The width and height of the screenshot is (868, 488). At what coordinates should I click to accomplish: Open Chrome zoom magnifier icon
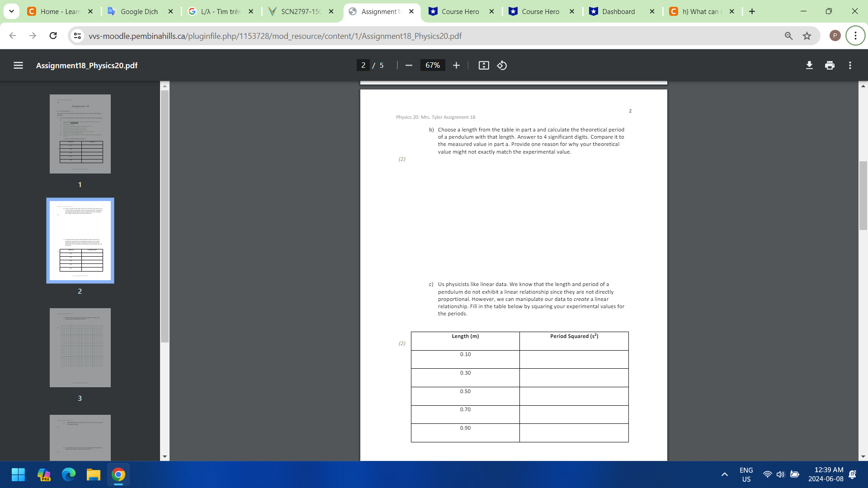(x=788, y=36)
